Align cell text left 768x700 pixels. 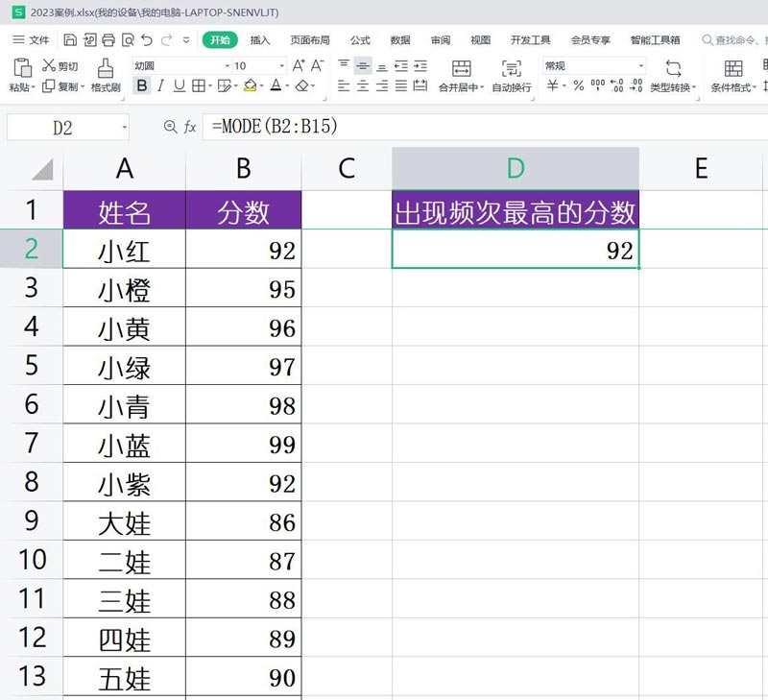click(344, 86)
